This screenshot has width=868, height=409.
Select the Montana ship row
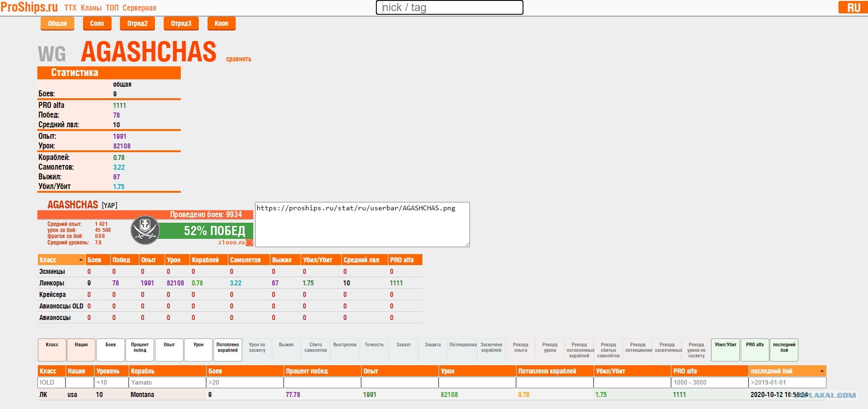[432, 395]
